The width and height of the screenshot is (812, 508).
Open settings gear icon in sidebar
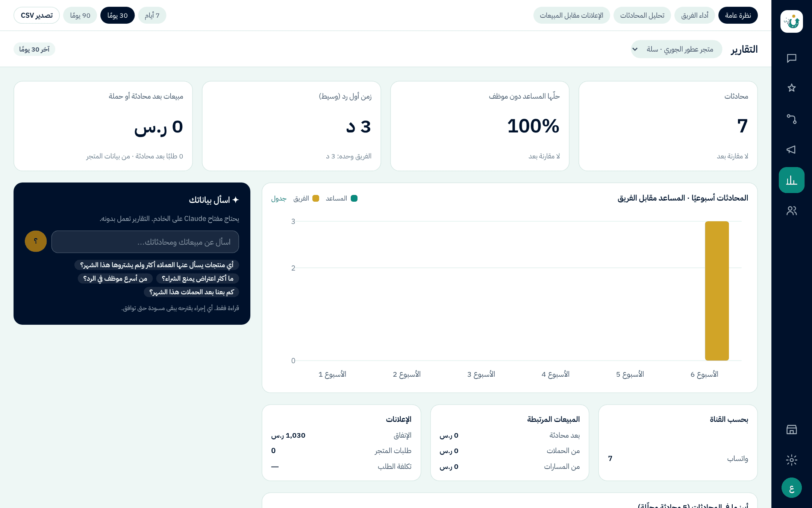pyautogui.click(x=791, y=460)
